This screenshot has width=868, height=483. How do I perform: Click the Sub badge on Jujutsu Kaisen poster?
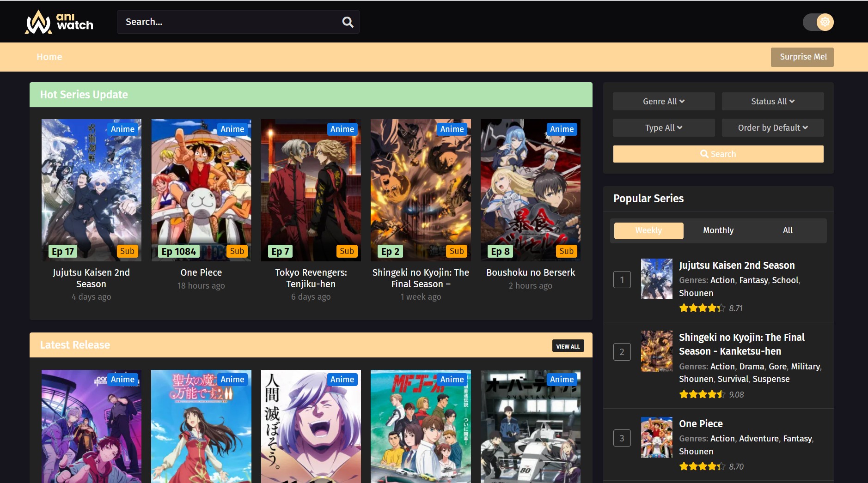click(x=127, y=251)
